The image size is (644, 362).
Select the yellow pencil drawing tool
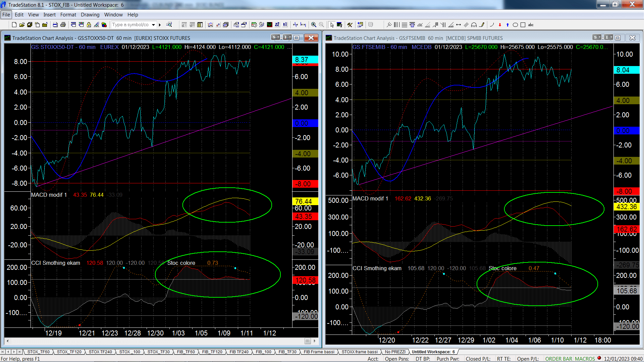tap(482, 25)
